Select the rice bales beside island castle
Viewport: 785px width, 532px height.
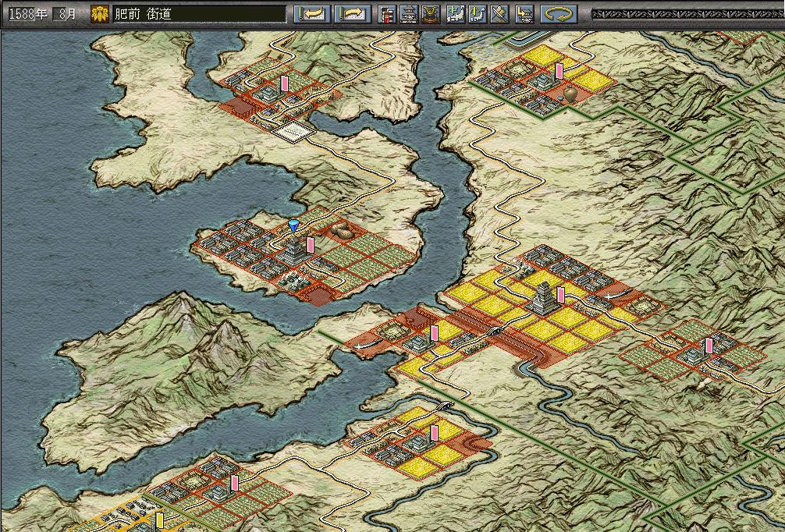click(x=343, y=231)
